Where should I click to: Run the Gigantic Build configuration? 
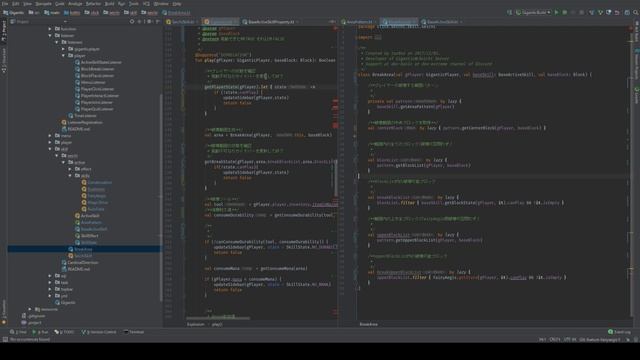pos(556,13)
